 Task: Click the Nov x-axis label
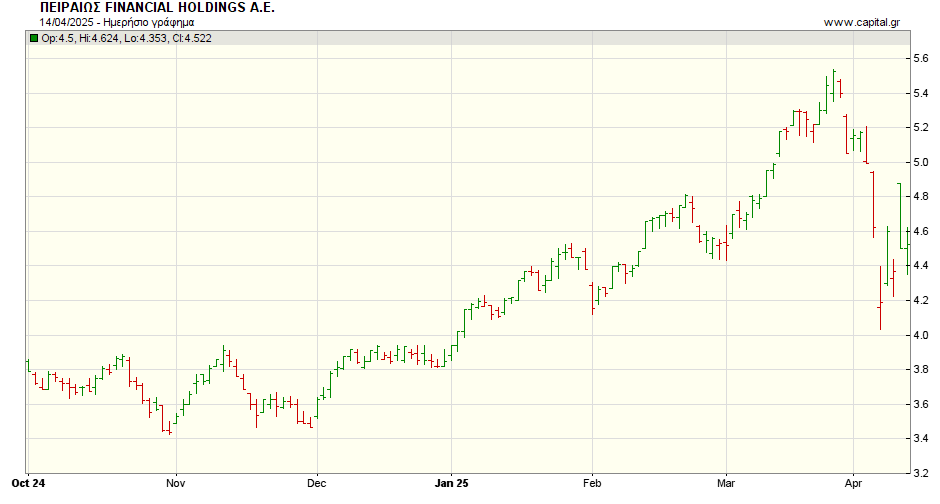175,482
